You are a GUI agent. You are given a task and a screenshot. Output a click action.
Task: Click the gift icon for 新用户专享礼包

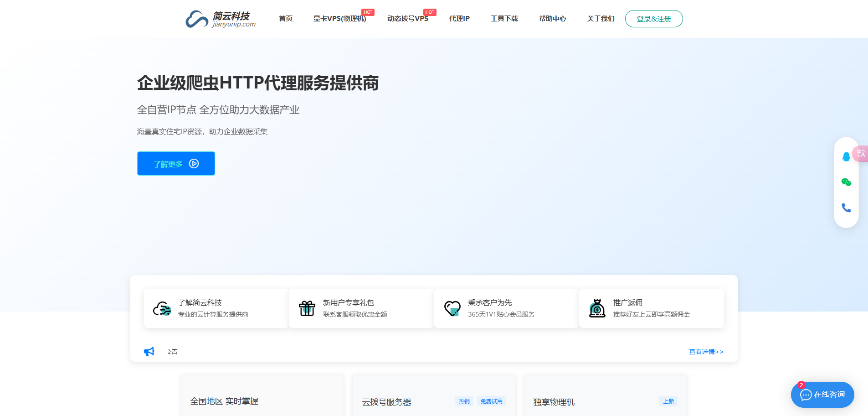(x=307, y=308)
